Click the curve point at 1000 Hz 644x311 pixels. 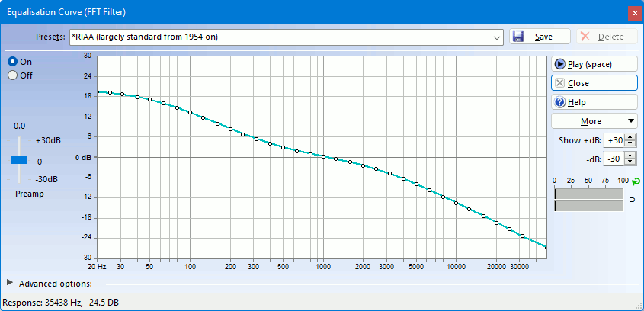323,156
